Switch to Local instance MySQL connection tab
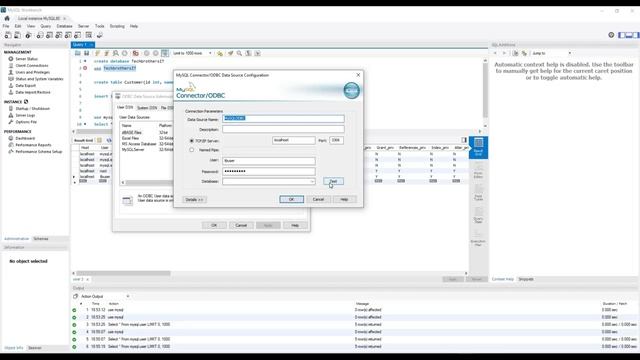This screenshot has width=640, height=360. click(39, 18)
